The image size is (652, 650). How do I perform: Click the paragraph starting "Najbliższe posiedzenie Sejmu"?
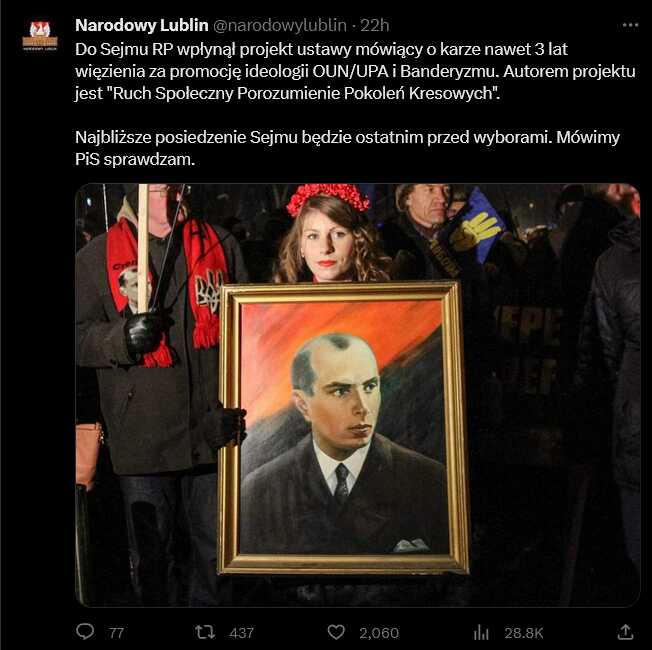347,148
